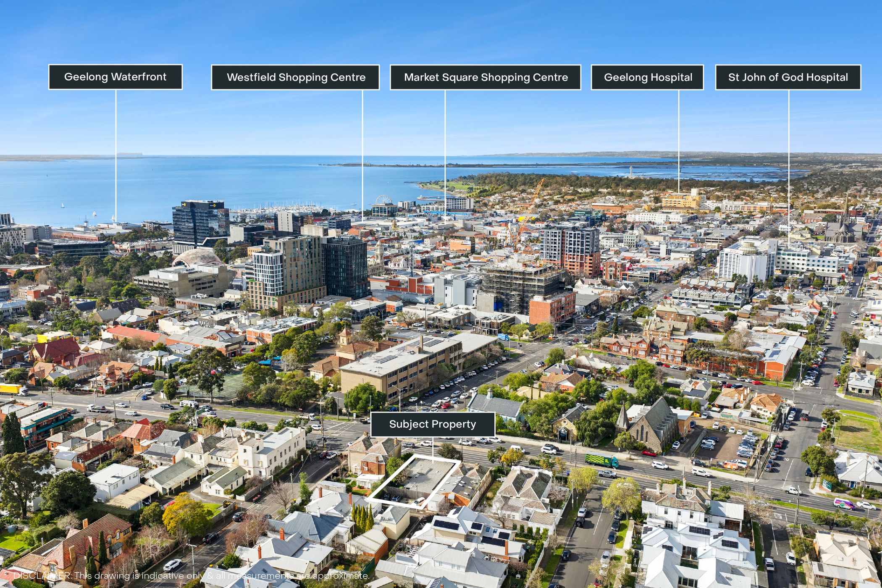Viewport: 882px width, 588px height.
Task: Click the Subject Property label
Action: point(433,424)
